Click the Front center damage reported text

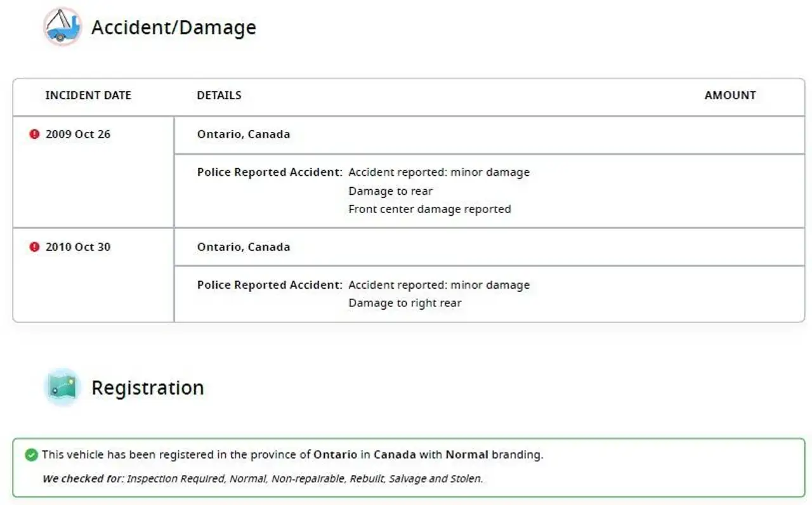429,209
